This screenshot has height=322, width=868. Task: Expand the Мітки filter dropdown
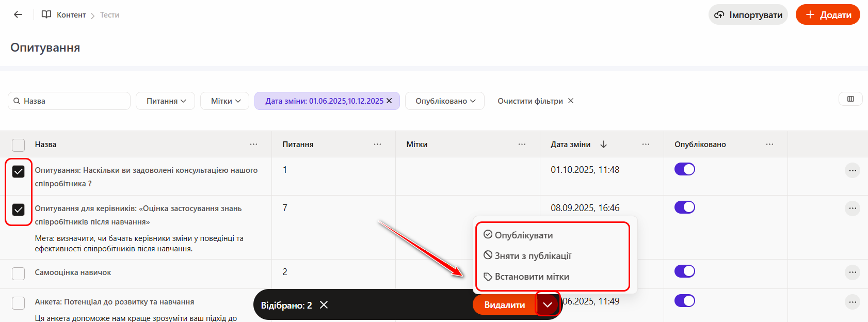click(x=225, y=101)
